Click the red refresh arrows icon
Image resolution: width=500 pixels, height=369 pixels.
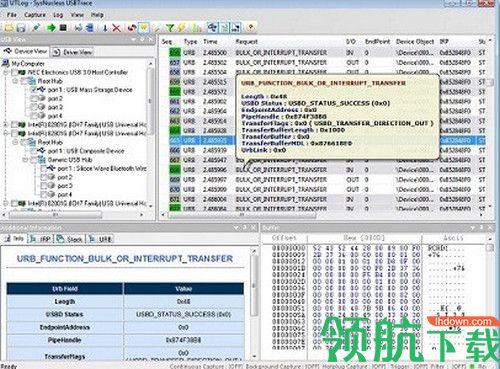point(132,28)
